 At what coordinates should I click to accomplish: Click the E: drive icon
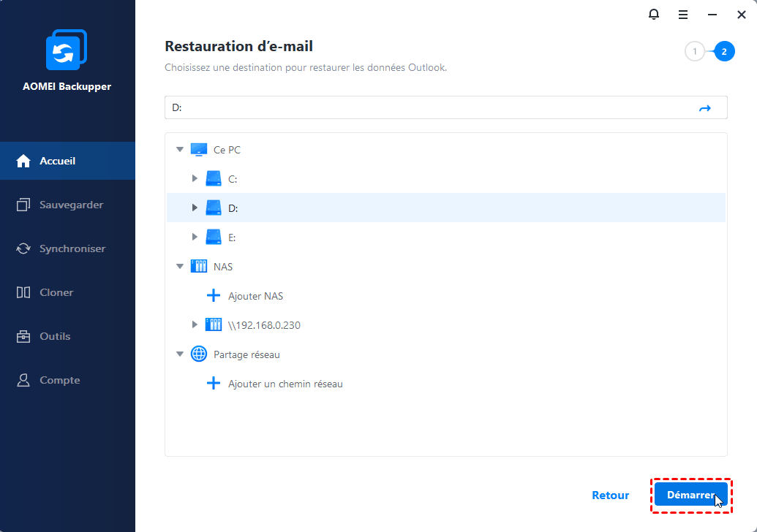pyautogui.click(x=214, y=237)
